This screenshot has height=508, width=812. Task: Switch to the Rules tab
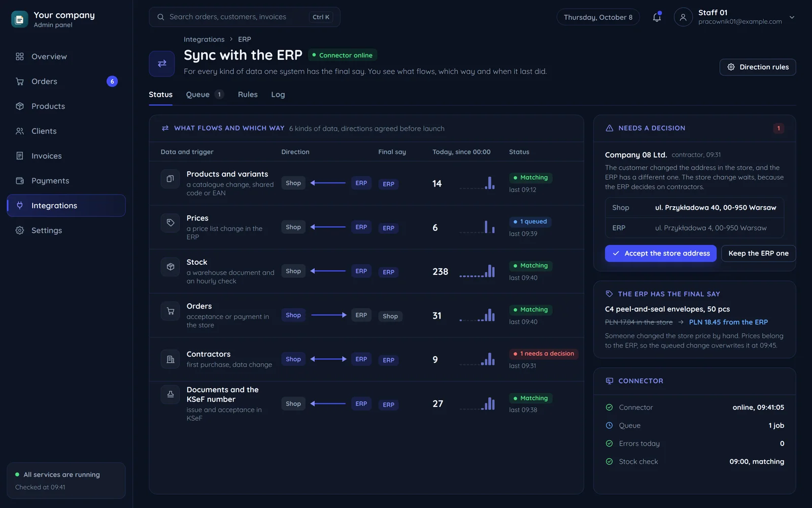click(x=248, y=94)
